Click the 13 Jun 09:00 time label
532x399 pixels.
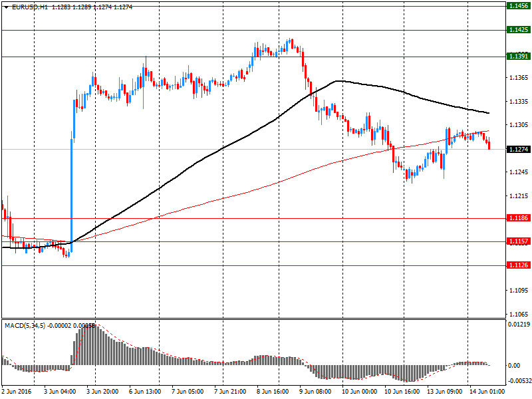[x=444, y=392]
